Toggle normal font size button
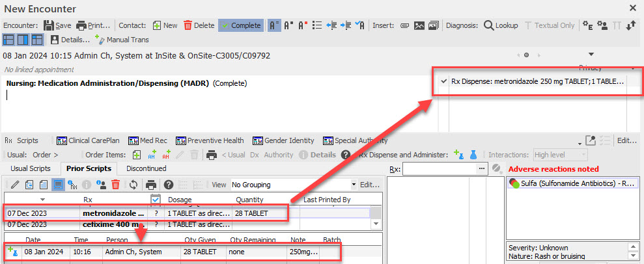644x264 pixels. (274, 25)
